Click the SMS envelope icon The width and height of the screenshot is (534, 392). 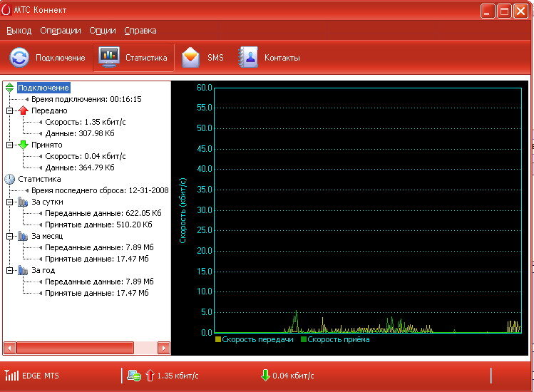click(190, 57)
